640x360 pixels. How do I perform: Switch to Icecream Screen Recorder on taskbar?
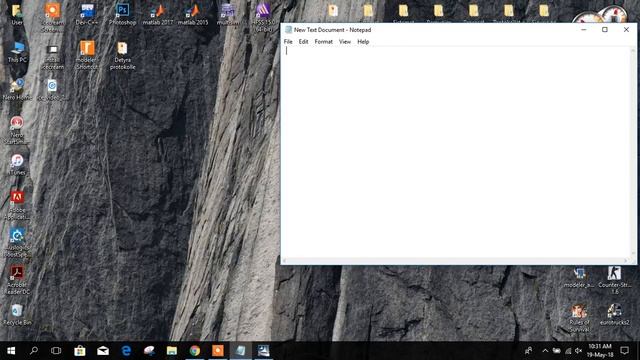pos(218,351)
